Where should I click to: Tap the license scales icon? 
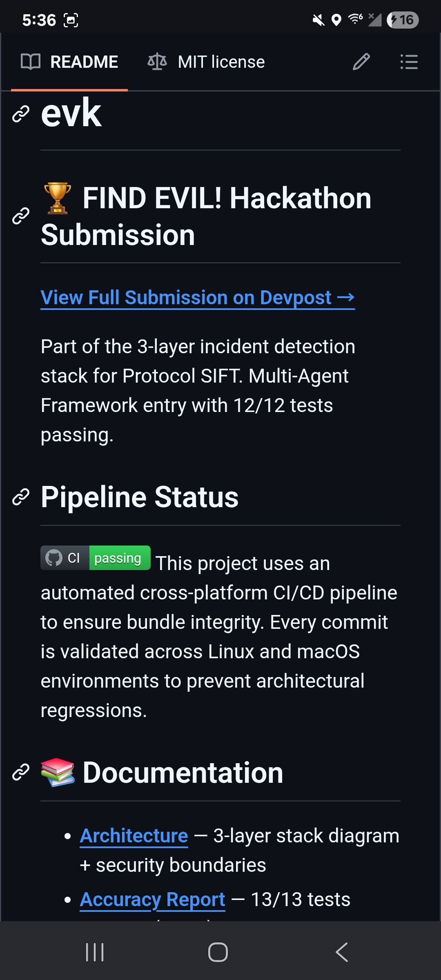pyautogui.click(x=157, y=62)
